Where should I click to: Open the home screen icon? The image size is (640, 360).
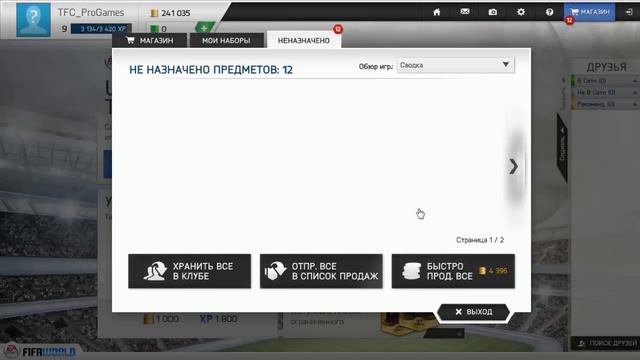coord(437,12)
